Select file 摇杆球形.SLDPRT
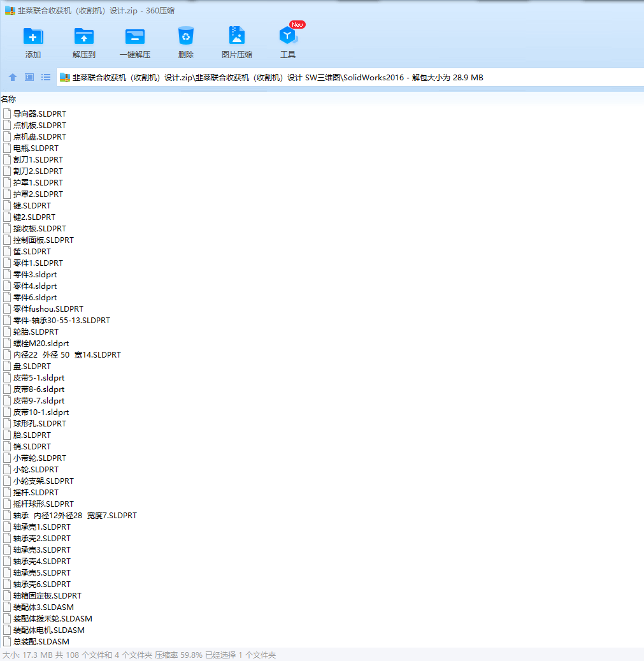The width and height of the screenshot is (644, 661). click(43, 504)
